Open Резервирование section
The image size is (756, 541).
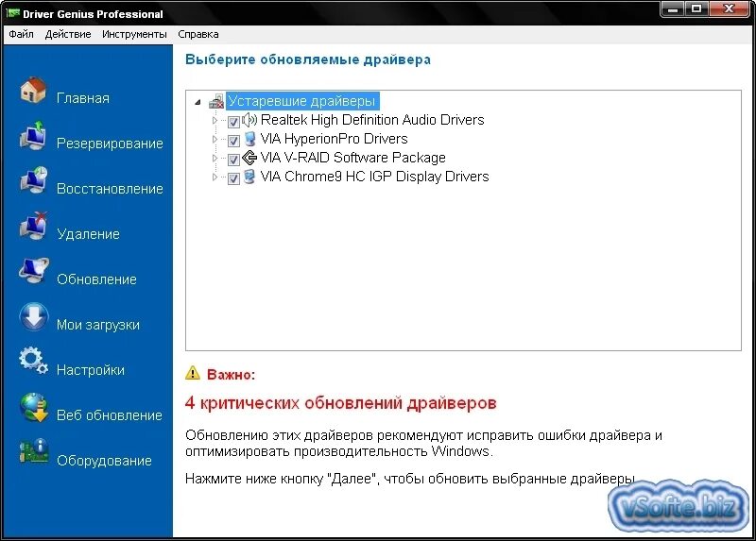(110, 144)
